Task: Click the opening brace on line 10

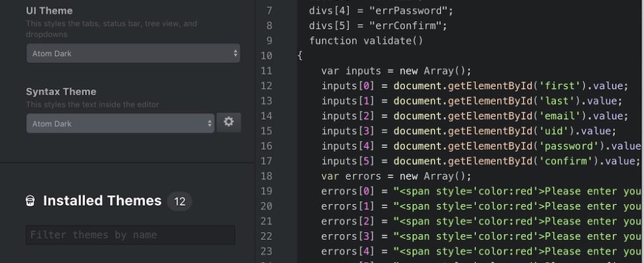Action: click(x=300, y=56)
